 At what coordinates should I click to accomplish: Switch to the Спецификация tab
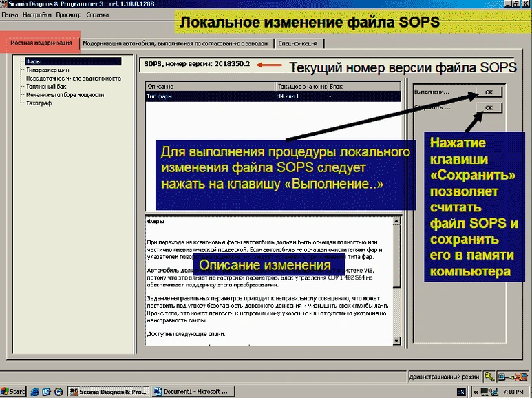(298, 43)
